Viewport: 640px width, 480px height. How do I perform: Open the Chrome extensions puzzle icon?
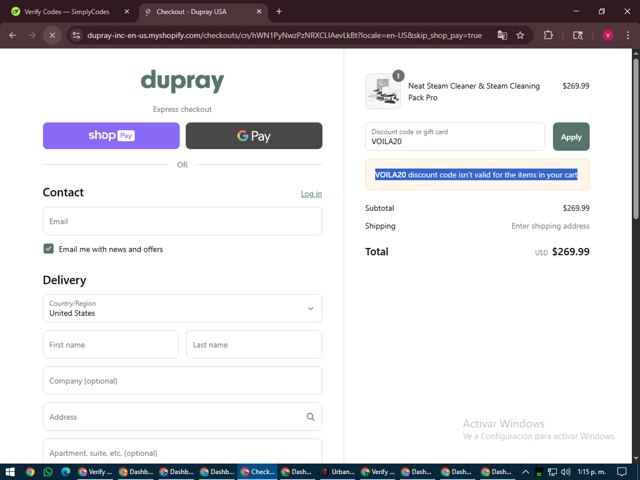point(548,36)
